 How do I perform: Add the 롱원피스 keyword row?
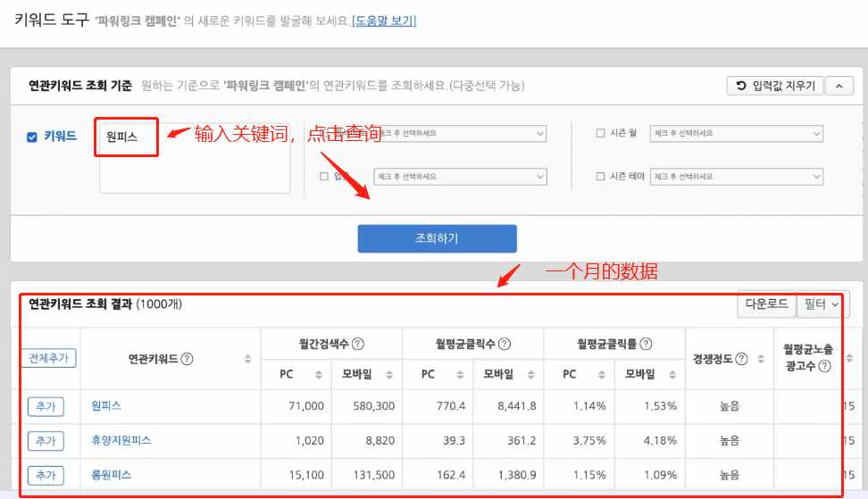tap(46, 475)
